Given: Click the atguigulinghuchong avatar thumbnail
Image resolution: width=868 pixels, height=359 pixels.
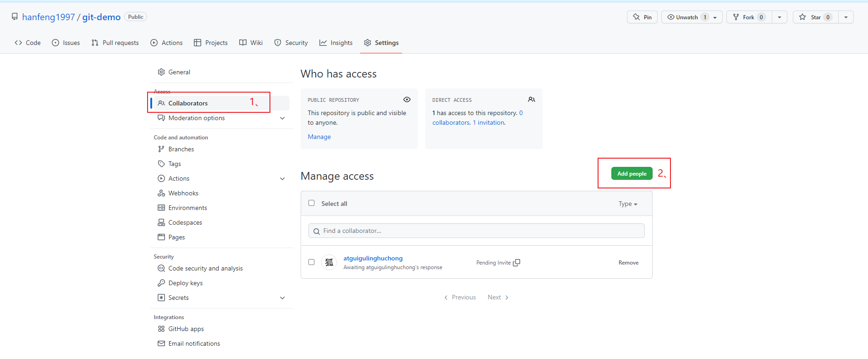Looking at the screenshot, I should point(329,262).
